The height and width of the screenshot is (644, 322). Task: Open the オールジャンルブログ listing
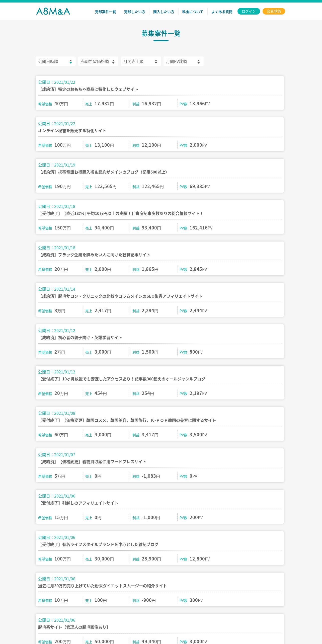(160, 383)
